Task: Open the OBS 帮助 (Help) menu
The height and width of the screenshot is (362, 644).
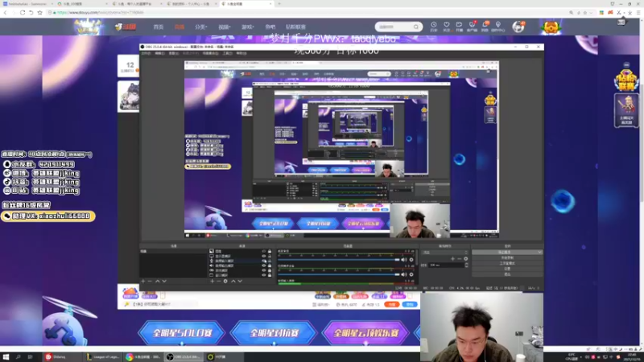Action: [242, 53]
